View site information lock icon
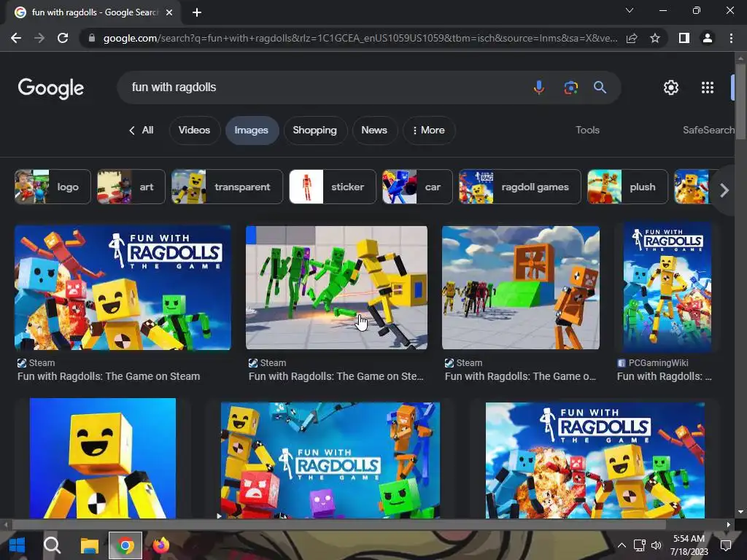Viewport: 747px width, 560px height. tap(92, 38)
